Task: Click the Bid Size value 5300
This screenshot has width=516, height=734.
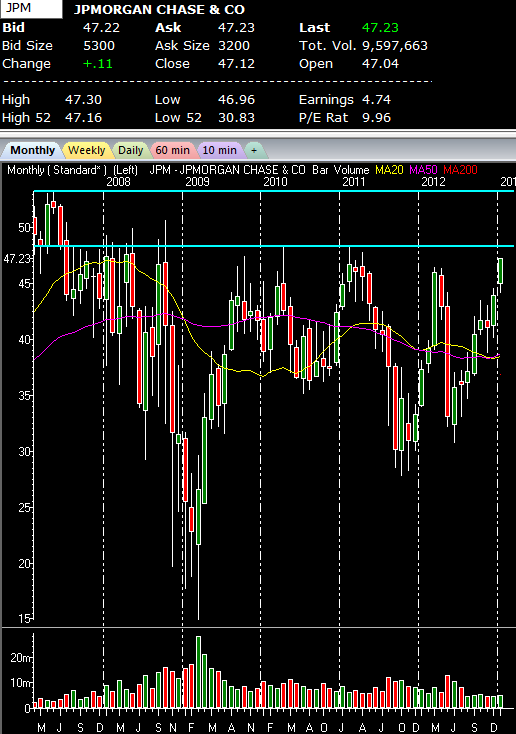Action: tap(99, 45)
